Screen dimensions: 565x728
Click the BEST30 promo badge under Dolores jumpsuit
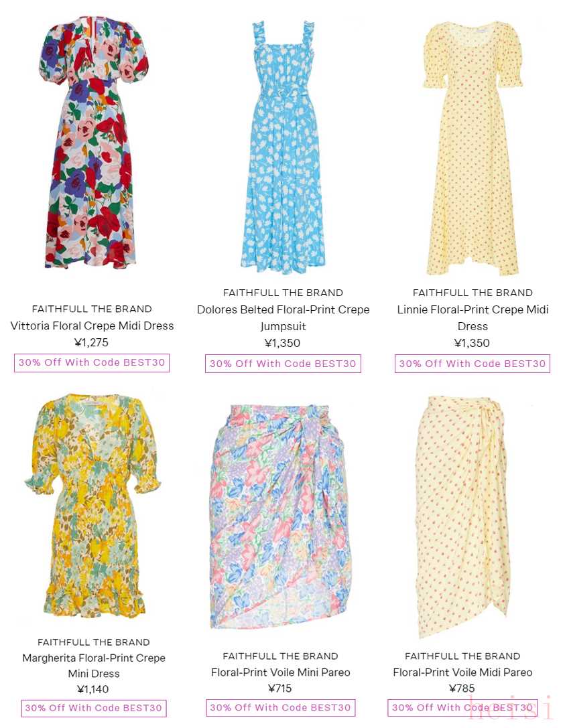[283, 364]
